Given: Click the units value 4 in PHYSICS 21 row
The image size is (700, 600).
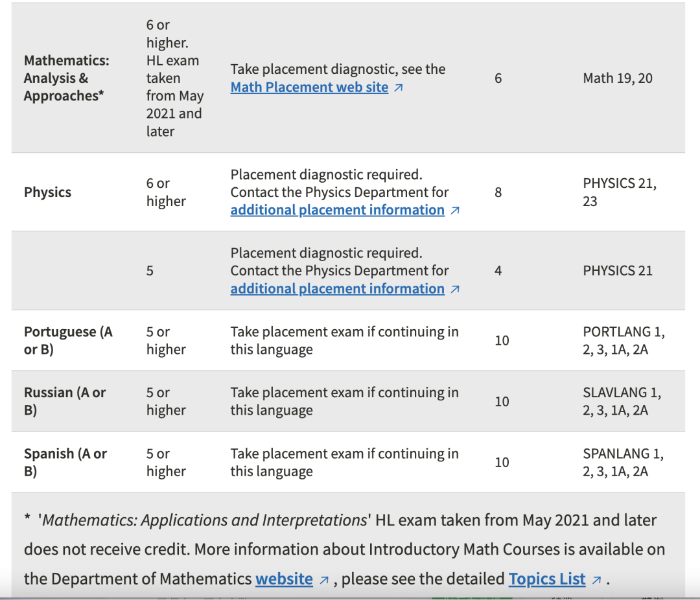Looking at the screenshot, I should coord(498,271).
